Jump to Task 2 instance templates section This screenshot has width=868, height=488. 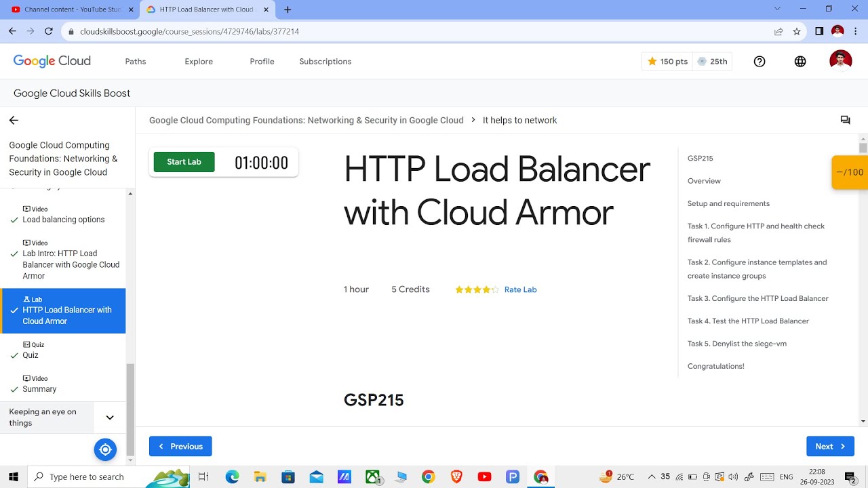pyautogui.click(x=757, y=269)
